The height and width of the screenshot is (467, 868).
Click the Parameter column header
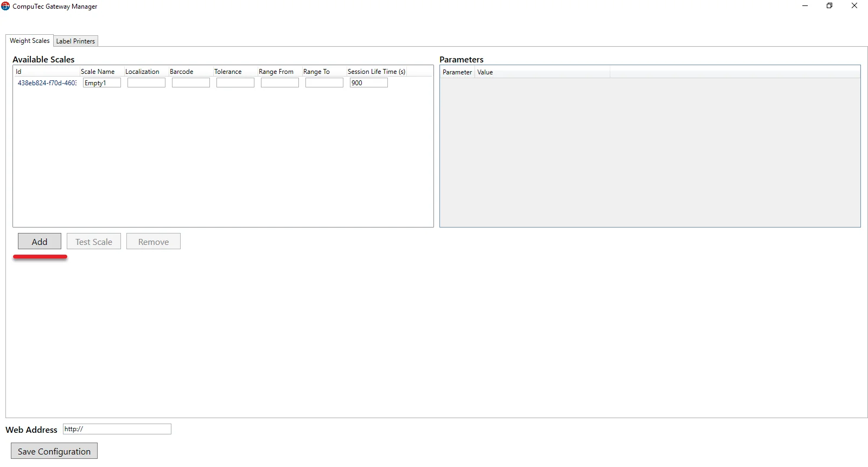click(457, 72)
